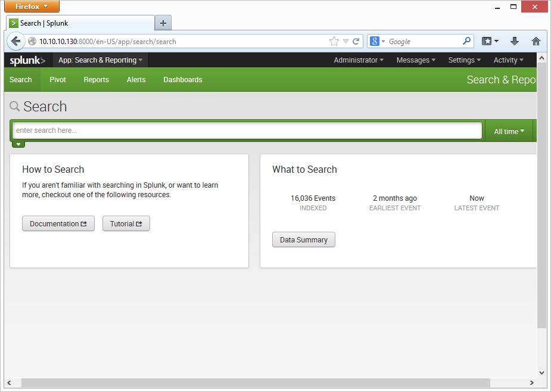
Task: Click the globe site identity icon
Action: click(x=32, y=42)
